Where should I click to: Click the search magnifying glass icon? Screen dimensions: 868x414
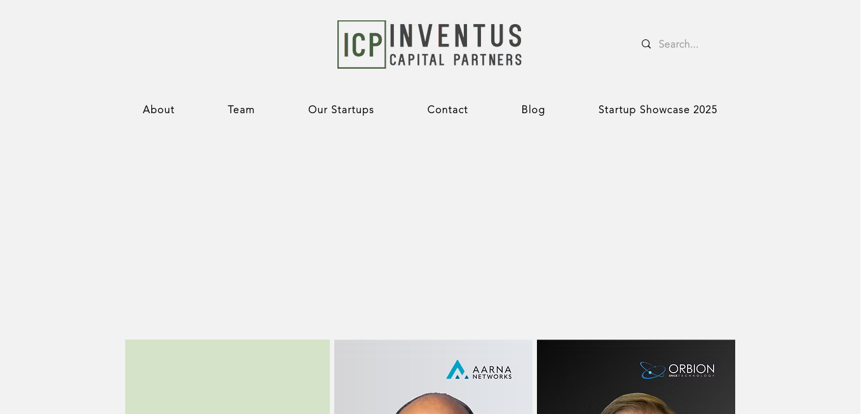coord(646,44)
